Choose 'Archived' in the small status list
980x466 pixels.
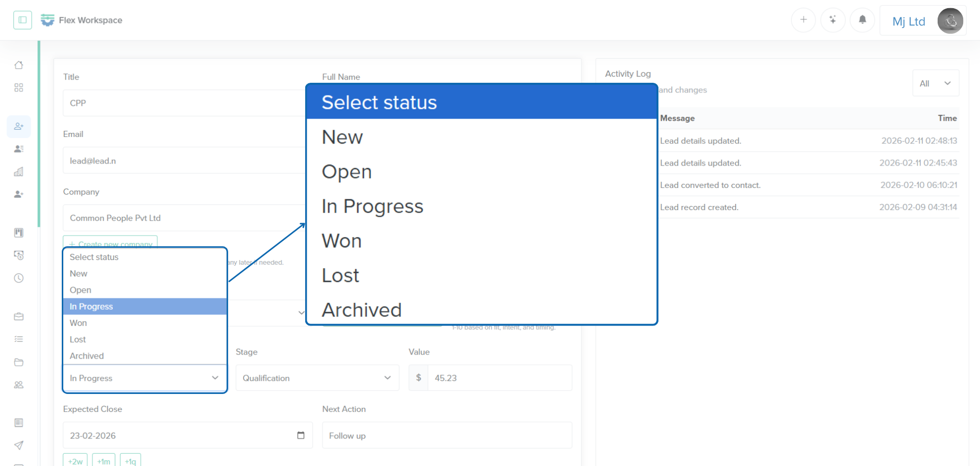tap(87, 356)
